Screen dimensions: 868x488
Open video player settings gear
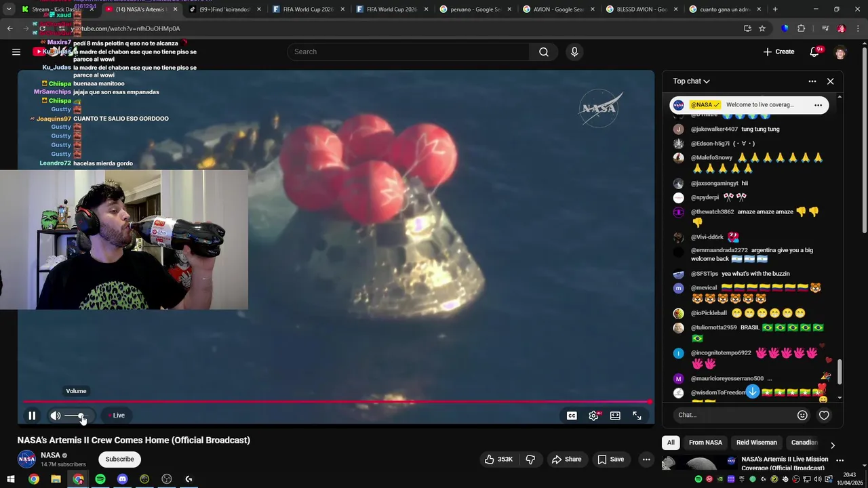pyautogui.click(x=594, y=415)
